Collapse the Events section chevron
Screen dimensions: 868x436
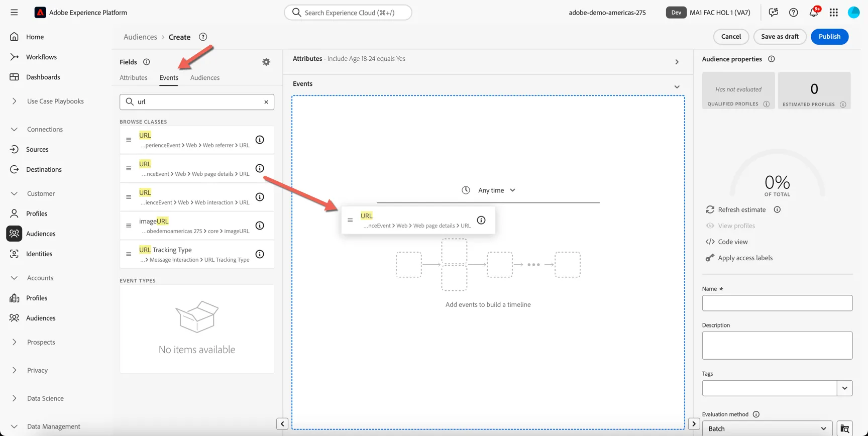click(x=677, y=87)
